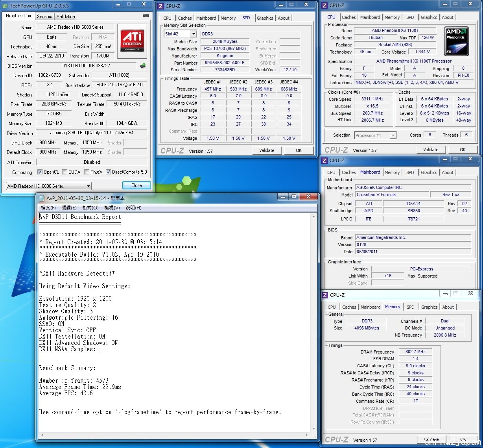
Task: Toggle the CUDA checkbox in GPU-Z
Action: [x=65, y=172]
